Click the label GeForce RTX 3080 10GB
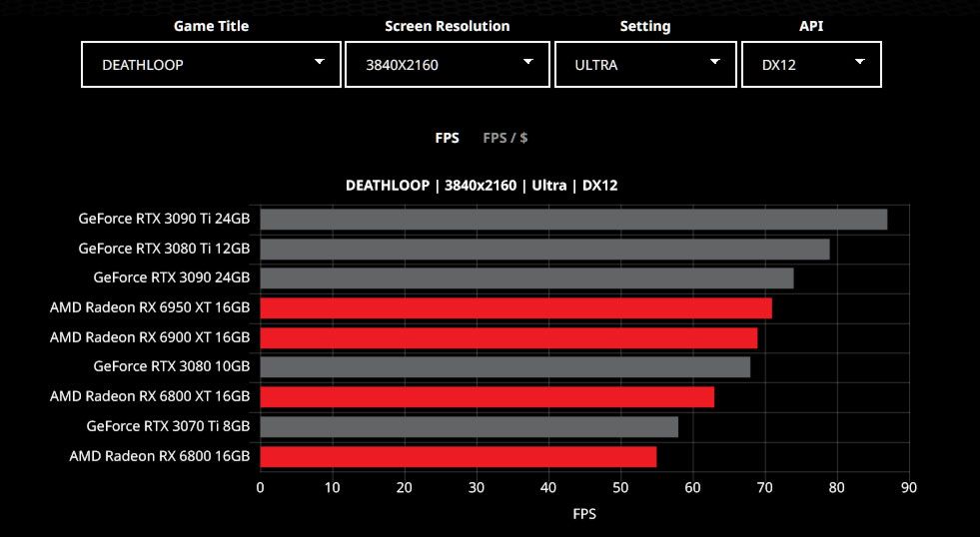Screen dimensions: 980x537 (x=171, y=366)
